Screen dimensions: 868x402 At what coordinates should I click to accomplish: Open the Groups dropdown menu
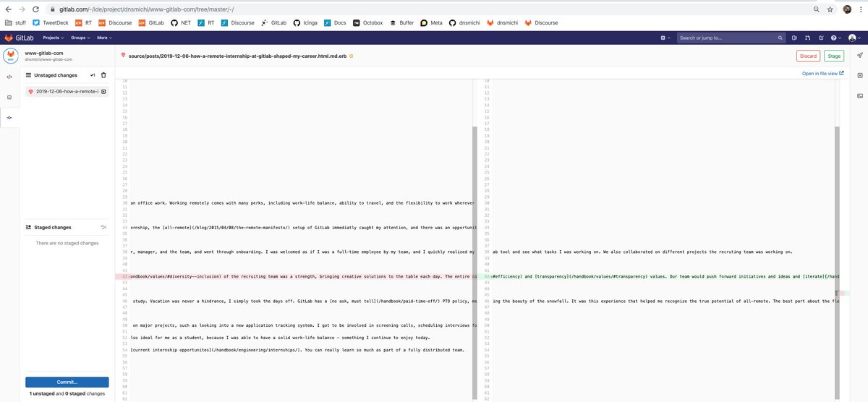[79, 38]
